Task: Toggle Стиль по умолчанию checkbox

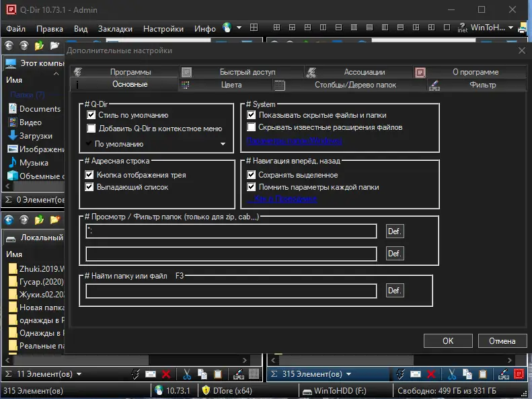Action: tap(91, 114)
